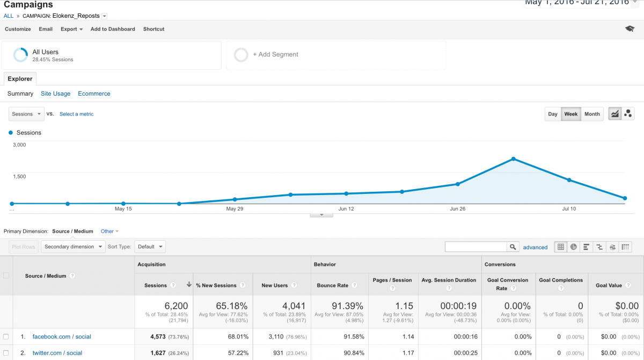Open the advanced filter link
Viewport: 644px width, 360px height.
click(535, 247)
